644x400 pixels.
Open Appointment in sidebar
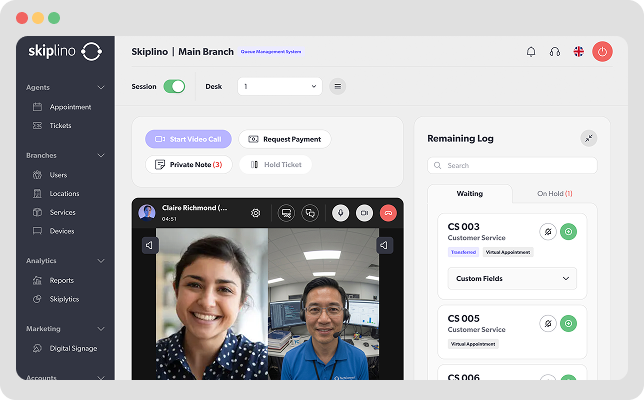click(x=62, y=107)
